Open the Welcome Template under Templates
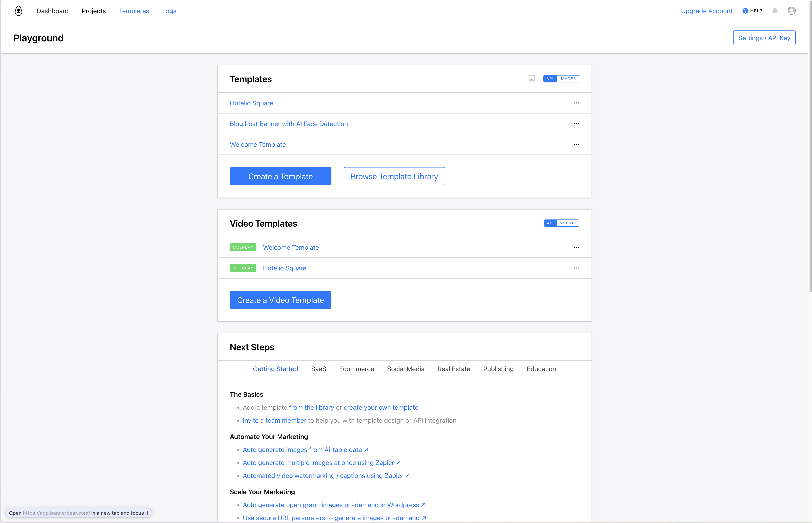 [258, 144]
